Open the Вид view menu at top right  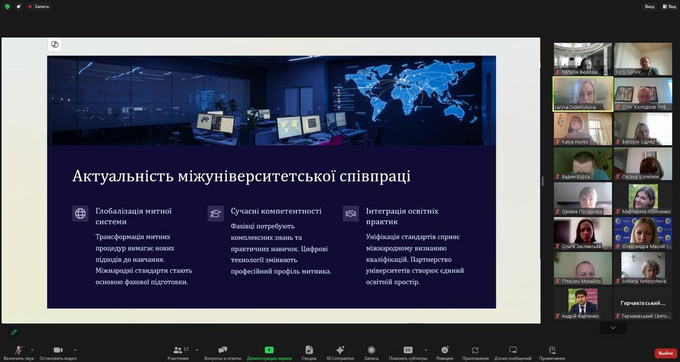669,7
